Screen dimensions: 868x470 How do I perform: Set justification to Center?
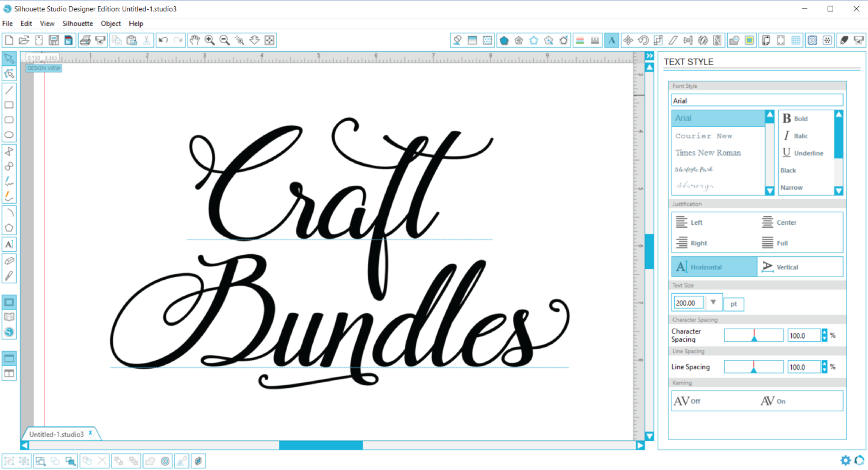(x=779, y=222)
